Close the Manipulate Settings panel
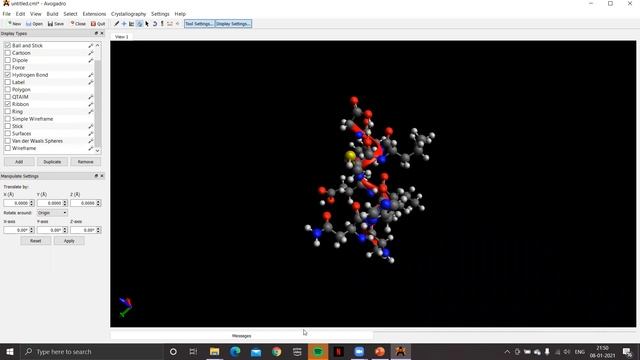The height and width of the screenshot is (360, 640). pyautogui.click(x=102, y=176)
